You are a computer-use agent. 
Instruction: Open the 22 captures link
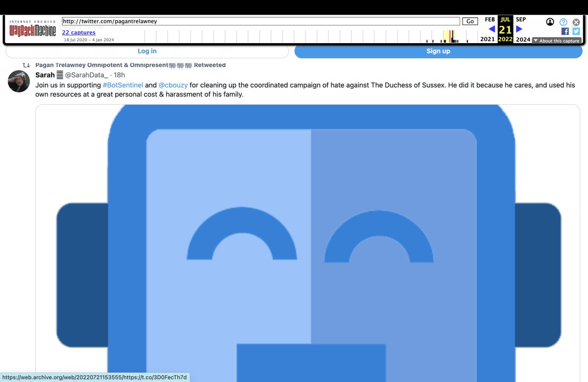(x=78, y=33)
